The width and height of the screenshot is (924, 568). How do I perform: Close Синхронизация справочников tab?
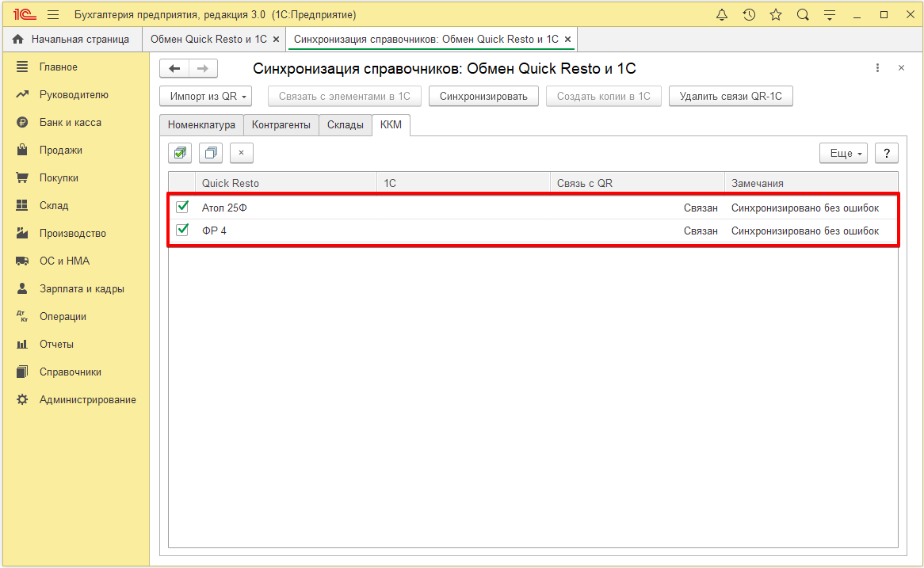pos(567,40)
